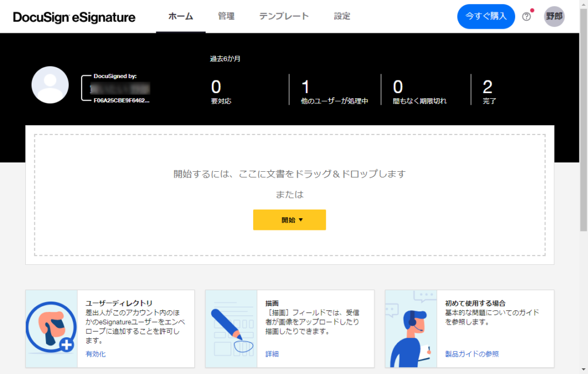
Task: Open the 野郎 account profile icon
Action: point(554,17)
